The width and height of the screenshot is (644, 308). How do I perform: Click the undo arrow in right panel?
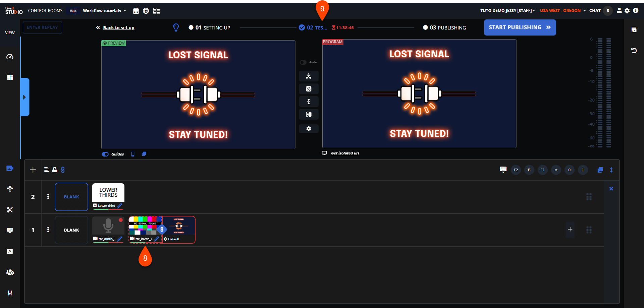[634, 51]
